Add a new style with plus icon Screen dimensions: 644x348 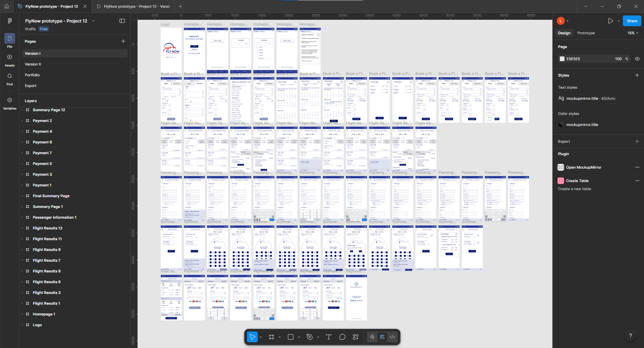[637, 75]
